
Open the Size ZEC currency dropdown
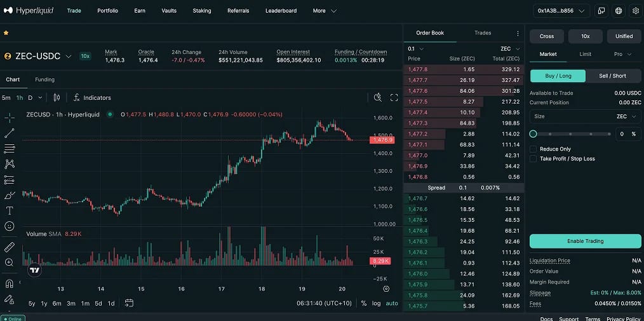tap(627, 116)
